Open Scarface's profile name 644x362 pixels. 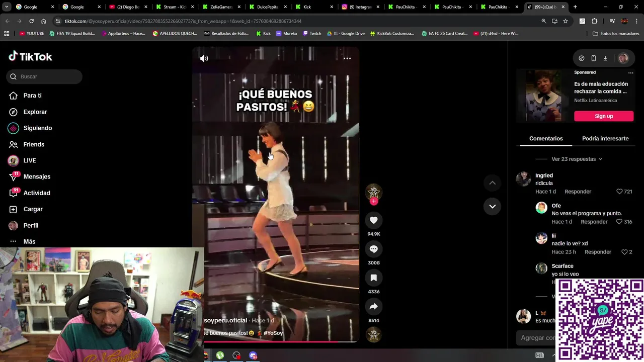point(562,266)
